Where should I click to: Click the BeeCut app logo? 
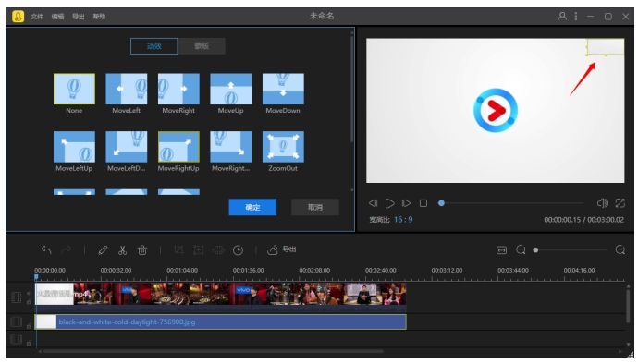click(x=18, y=17)
